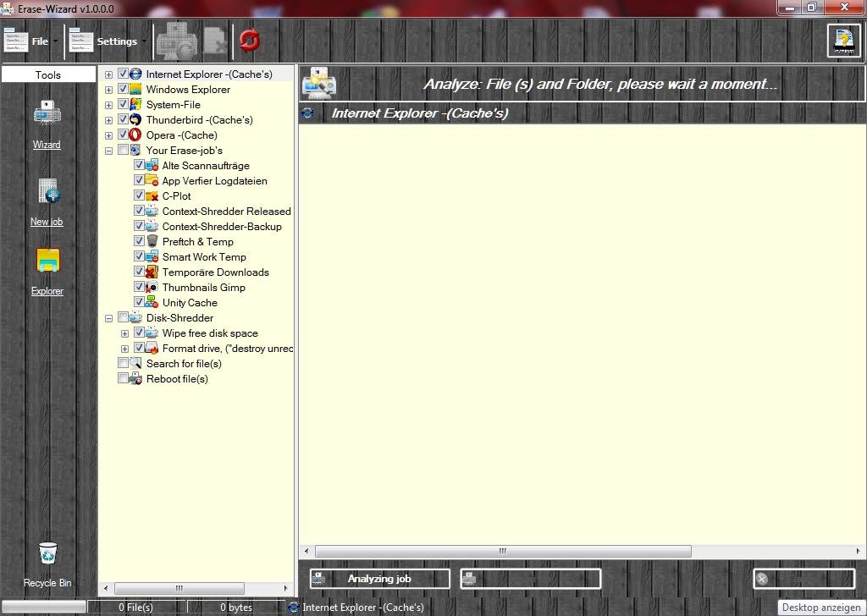The width and height of the screenshot is (867, 616).
Task: Uncheck the Thumbnails Gimp checkbox
Action: click(139, 287)
